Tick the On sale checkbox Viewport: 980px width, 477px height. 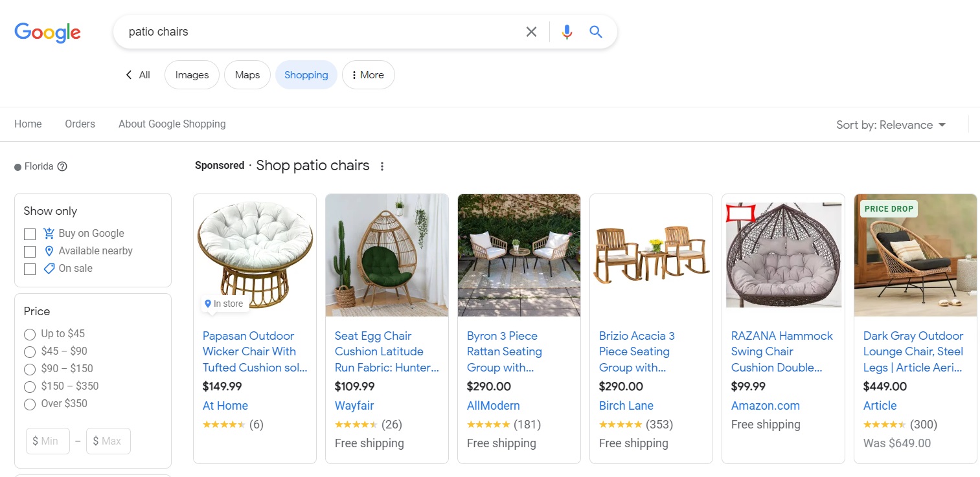click(x=30, y=269)
